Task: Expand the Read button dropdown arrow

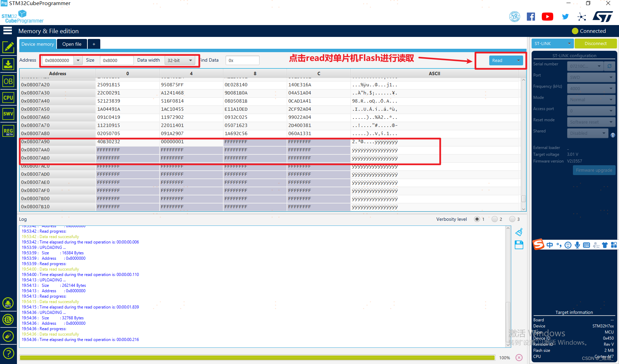Action: coord(518,61)
